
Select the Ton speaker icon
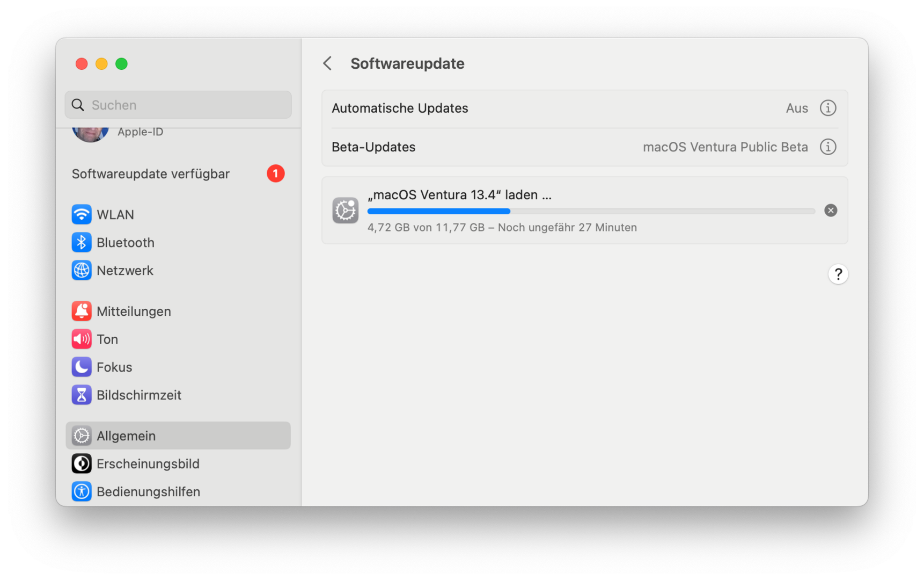click(82, 339)
